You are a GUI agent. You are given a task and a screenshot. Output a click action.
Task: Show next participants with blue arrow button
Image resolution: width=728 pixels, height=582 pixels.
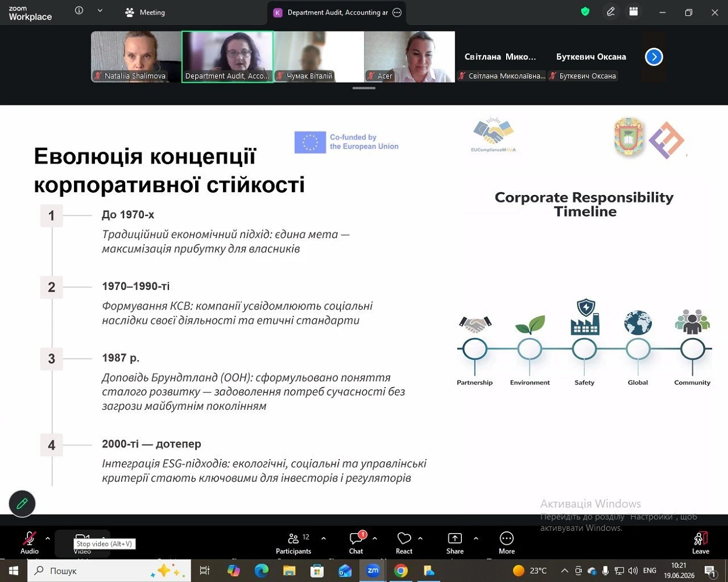(654, 56)
